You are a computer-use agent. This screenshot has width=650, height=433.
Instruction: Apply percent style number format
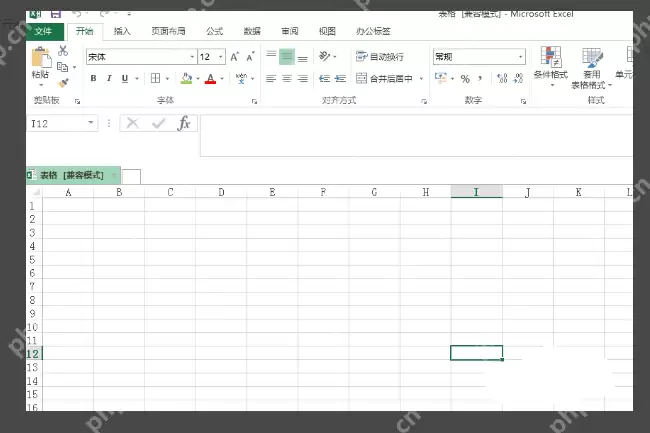(465, 78)
